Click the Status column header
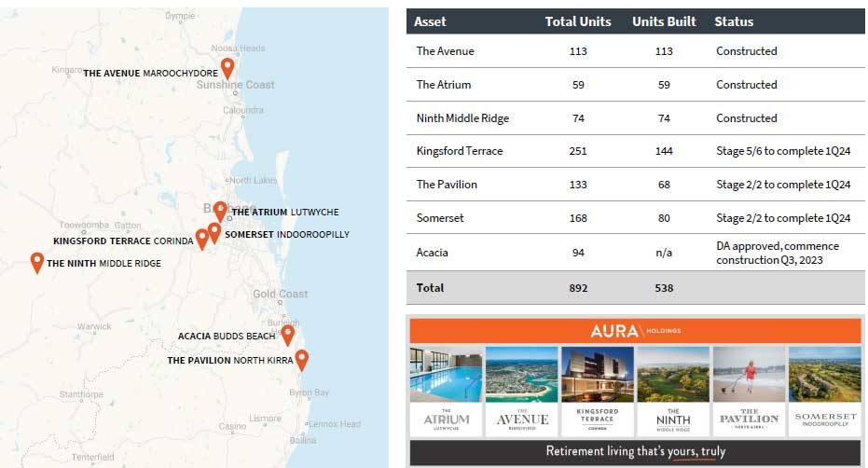The height and width of the screenshot is (468, 868). click(x=734, y=21)
